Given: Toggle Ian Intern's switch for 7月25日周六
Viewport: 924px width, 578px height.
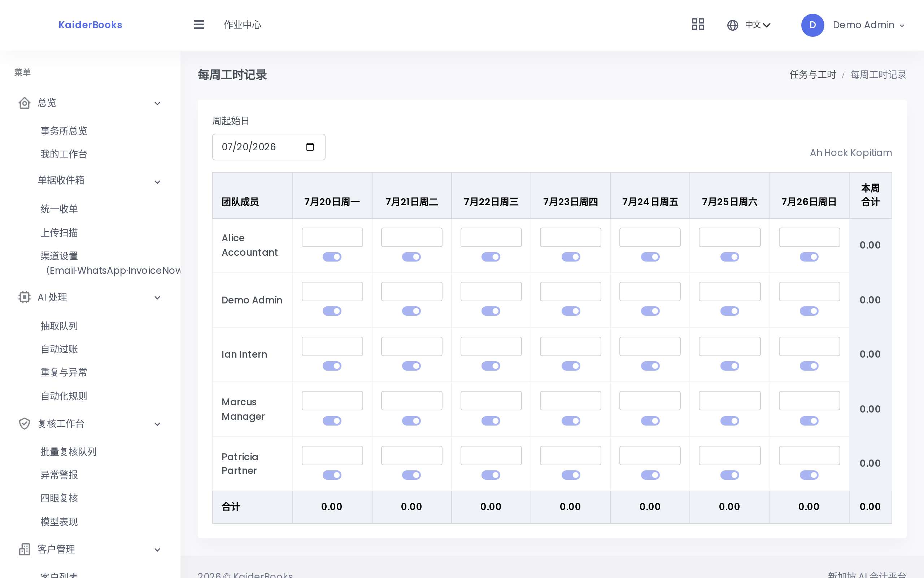Looking at the screenshot, I should pyautogui.click(x=729, y=366).
